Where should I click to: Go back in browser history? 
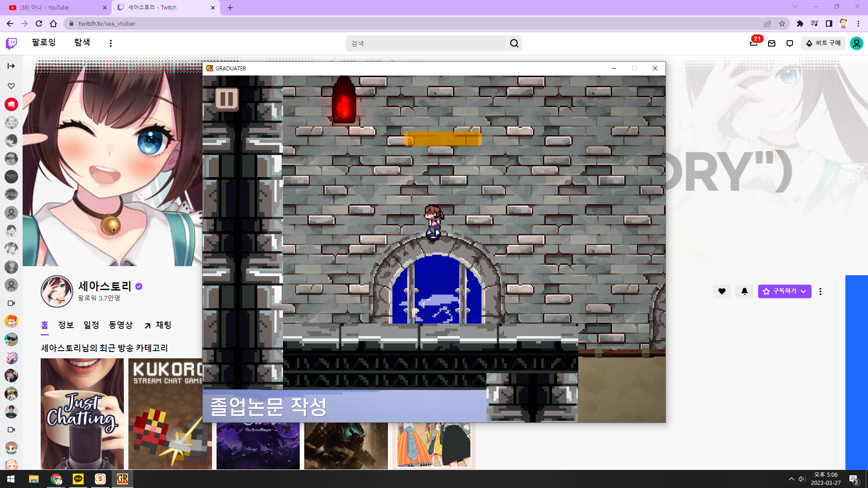point(10,23)
